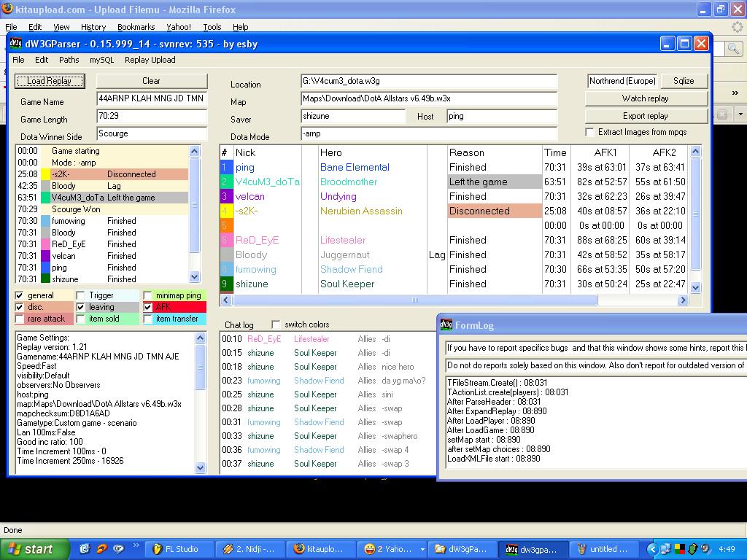The width and height of the screenshot is (747, 560).
Task: Click the Windows start button
Action: (x=34, y=549)
